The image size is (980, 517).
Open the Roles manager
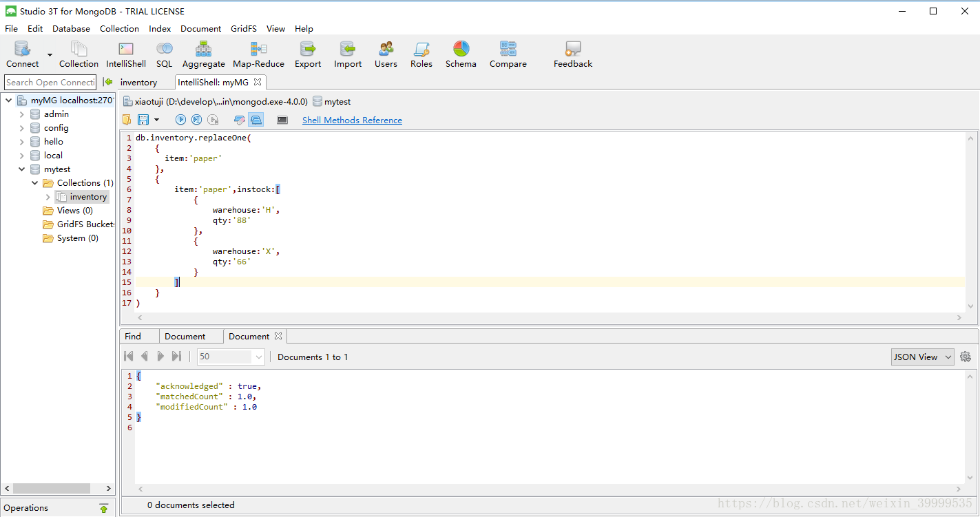[x=421, y=54]
